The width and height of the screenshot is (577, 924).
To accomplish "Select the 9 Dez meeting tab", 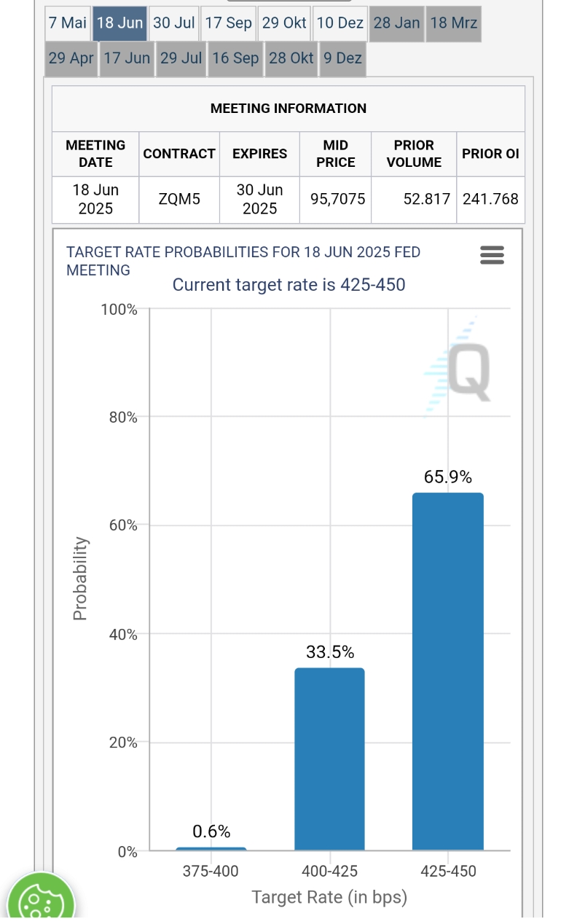I will tap(343, 58).
